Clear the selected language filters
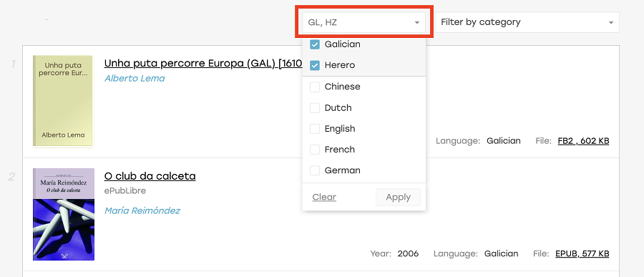Image resolution: width=644 pixels, height=277 pixels. [324, 198]
